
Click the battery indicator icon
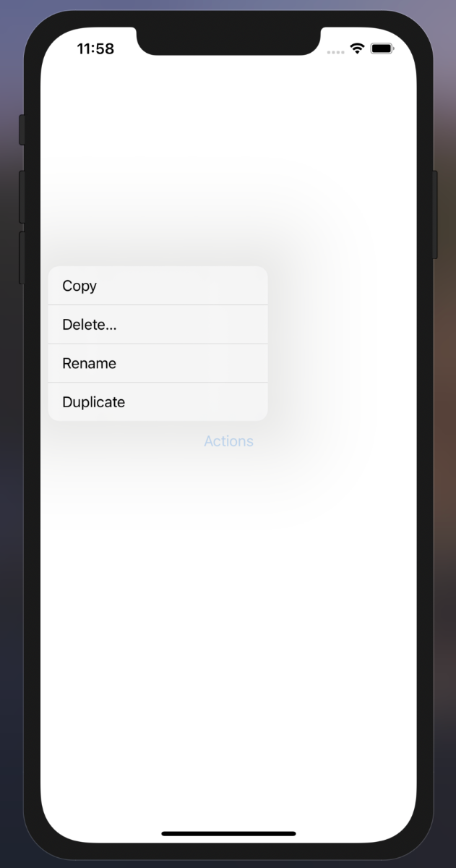(382, 48)
